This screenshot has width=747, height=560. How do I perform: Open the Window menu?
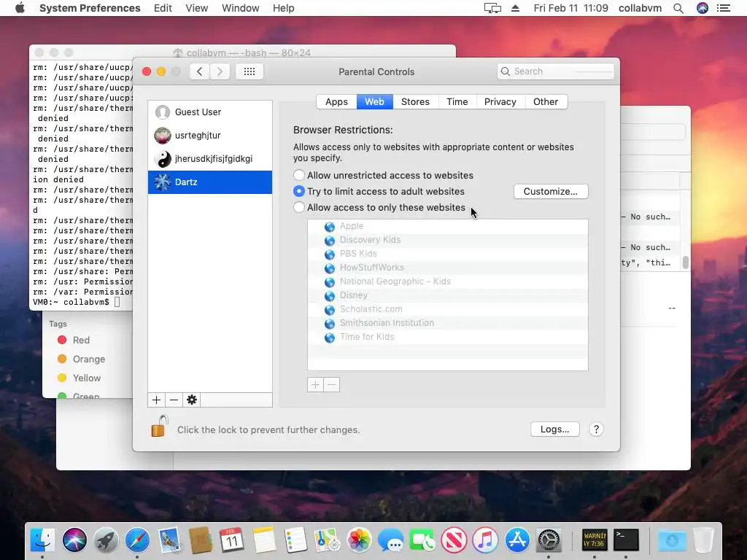241,8
